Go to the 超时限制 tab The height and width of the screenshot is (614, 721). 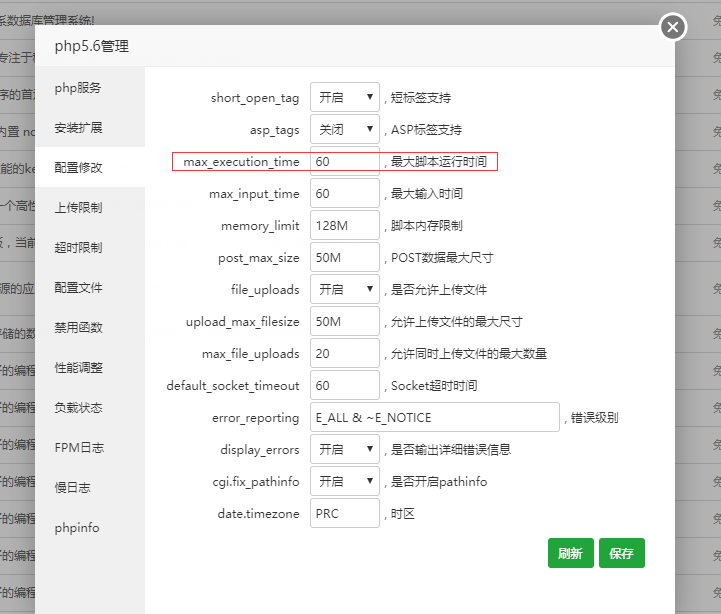[78, 248]
